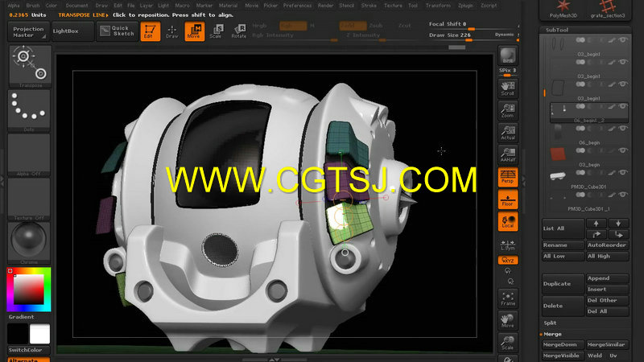Toggle Local symmetry button
The width and height of the screenshot is (644, 362).
(x=508, y=222)
